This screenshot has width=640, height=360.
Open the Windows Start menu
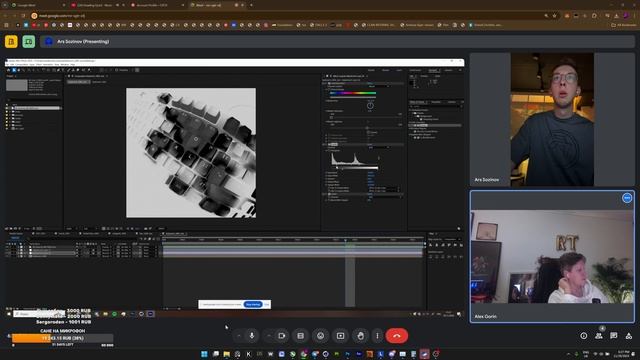(x=204, y=354)
